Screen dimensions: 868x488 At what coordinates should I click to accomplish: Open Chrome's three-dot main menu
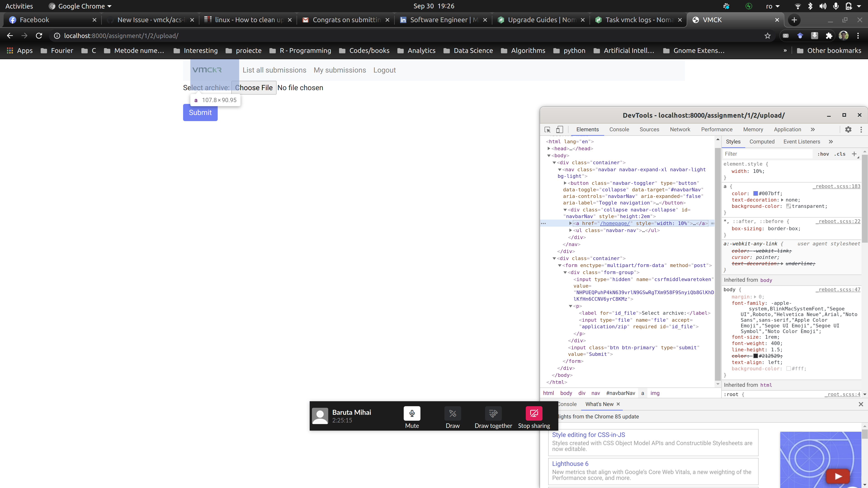[x=858, y=36]
